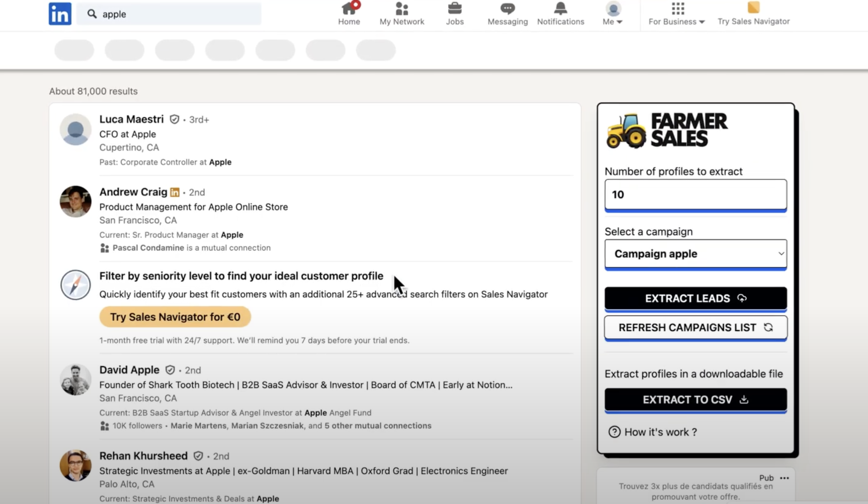The height and width of the screenshot is (504, 868).
Task: Click the 'Trouvez 3x plus de candidats' ad text
Action: [696, 492]
